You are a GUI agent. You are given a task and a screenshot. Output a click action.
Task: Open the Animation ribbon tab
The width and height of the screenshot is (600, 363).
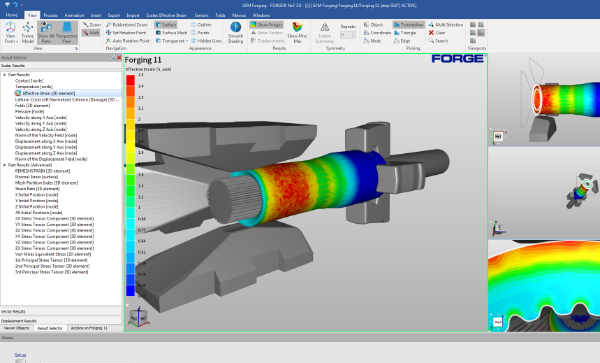pyautogui.click(x=74, y=15)
